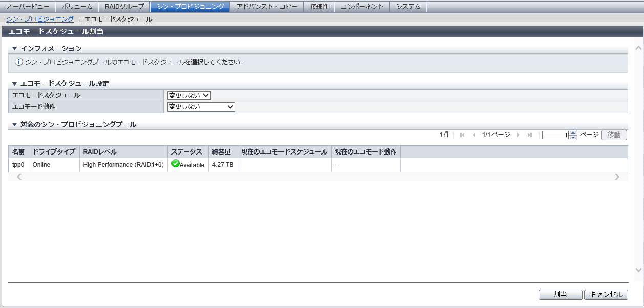
Task: Switch to the RAIDグループ tab
Action: coord(124,7)
